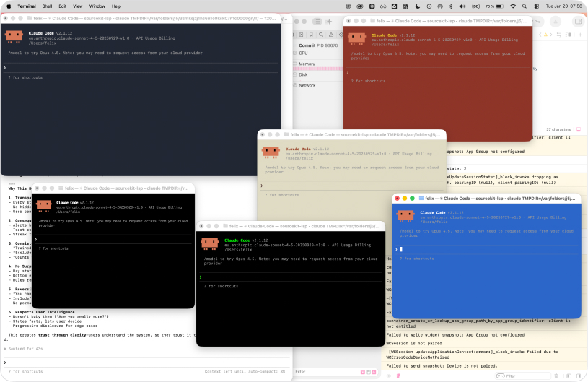Click 'Context left until auto-compact' text
Screen dimensions: 588x382
click(x=245, y=371)
